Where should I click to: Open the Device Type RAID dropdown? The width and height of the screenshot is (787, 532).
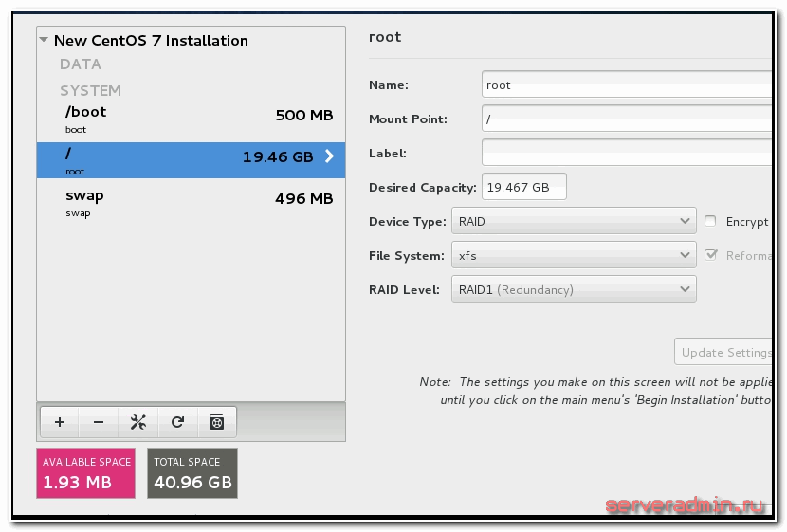click(x=574, y=221)
